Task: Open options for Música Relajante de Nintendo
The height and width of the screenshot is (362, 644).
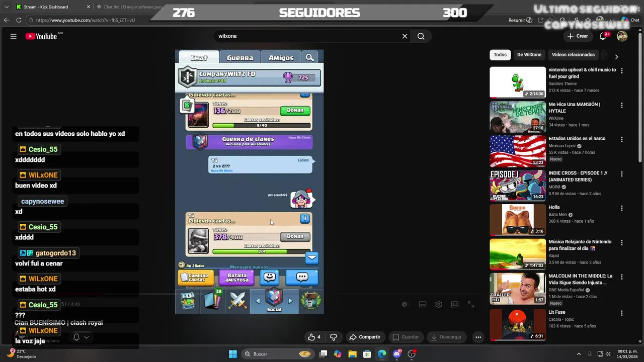Action: (622, 243)
